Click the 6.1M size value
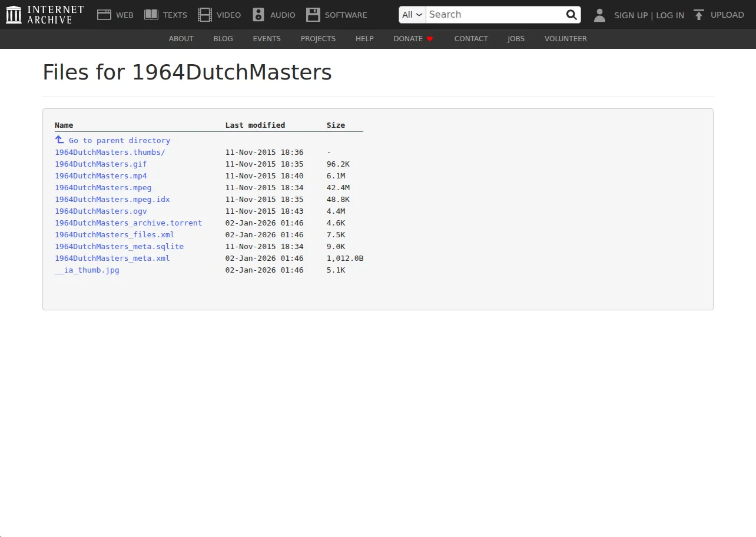 click(336, 176)
